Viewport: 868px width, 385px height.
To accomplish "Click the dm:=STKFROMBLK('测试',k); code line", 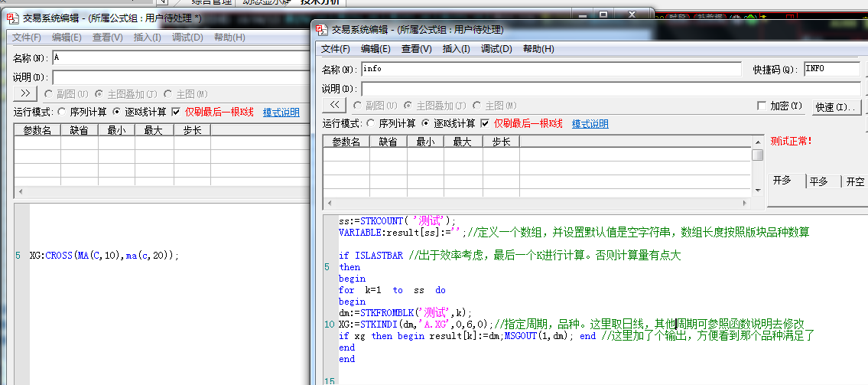I will pyautogui.click(x=405, y=312).
